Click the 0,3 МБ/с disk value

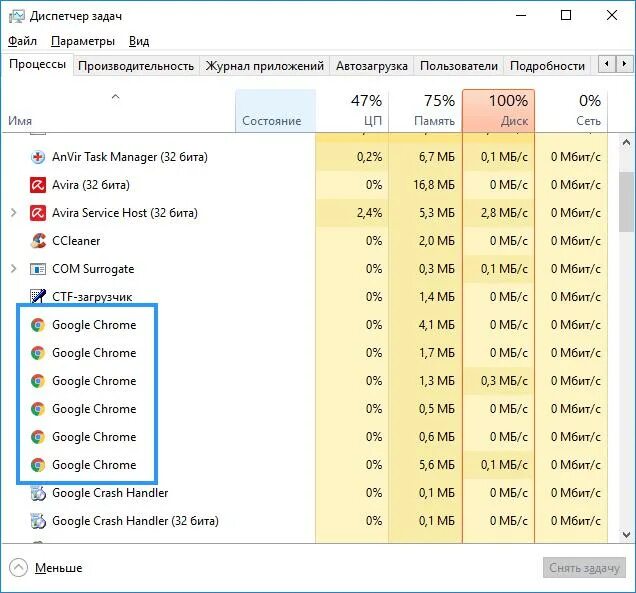[x=504, y=381]
